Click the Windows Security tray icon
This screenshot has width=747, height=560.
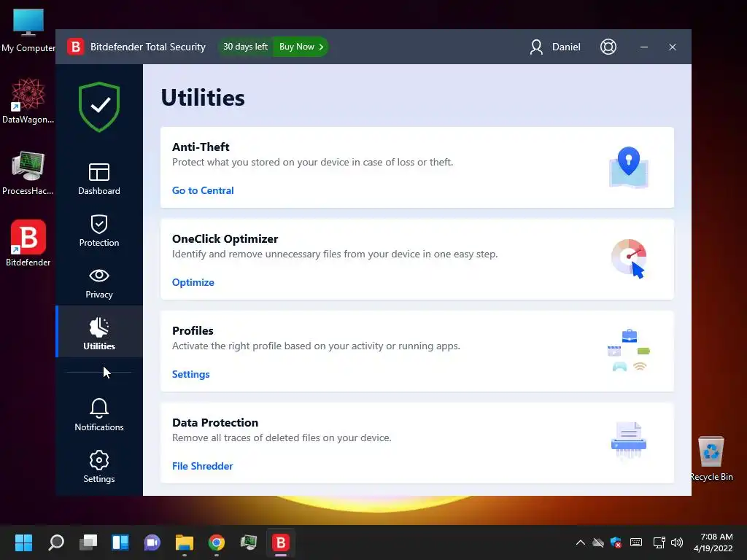pyautogui.click(x=616, y=542)
